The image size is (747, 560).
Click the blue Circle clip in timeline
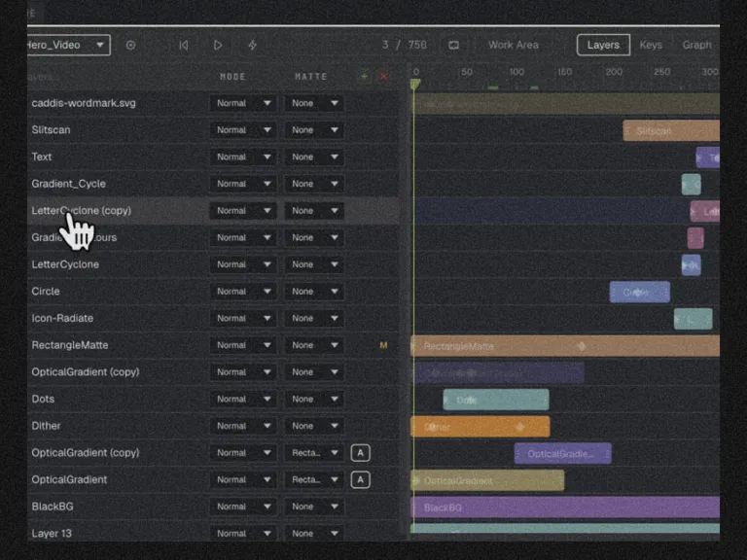[639, 292]
